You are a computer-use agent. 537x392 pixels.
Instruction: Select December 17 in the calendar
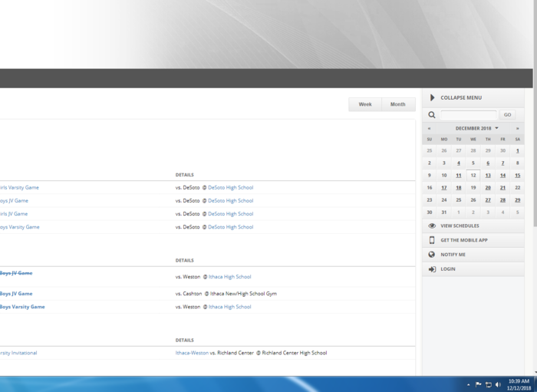[444, 188]
